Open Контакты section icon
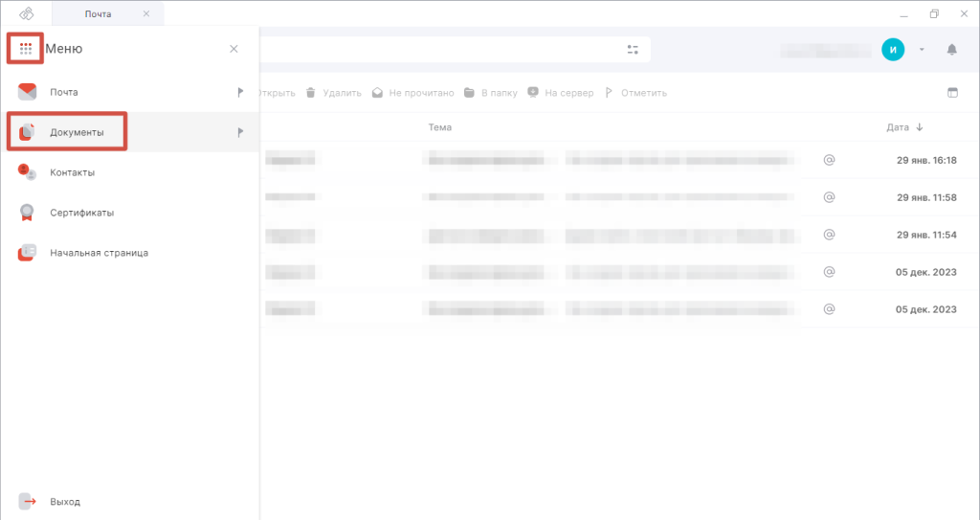This screenshot has width=980, height=520. coord(27,172)
